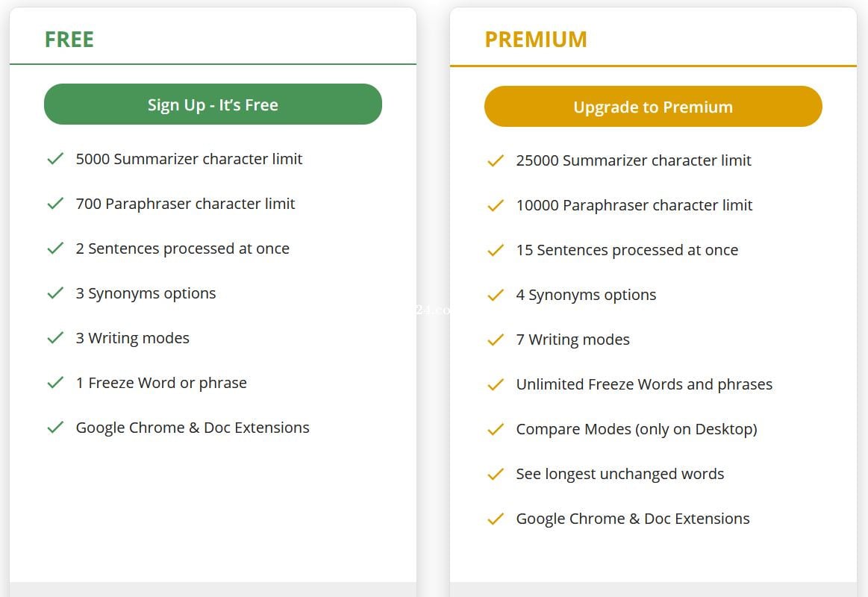Click the 15 Sentences processed at once text

pos(627,250)
